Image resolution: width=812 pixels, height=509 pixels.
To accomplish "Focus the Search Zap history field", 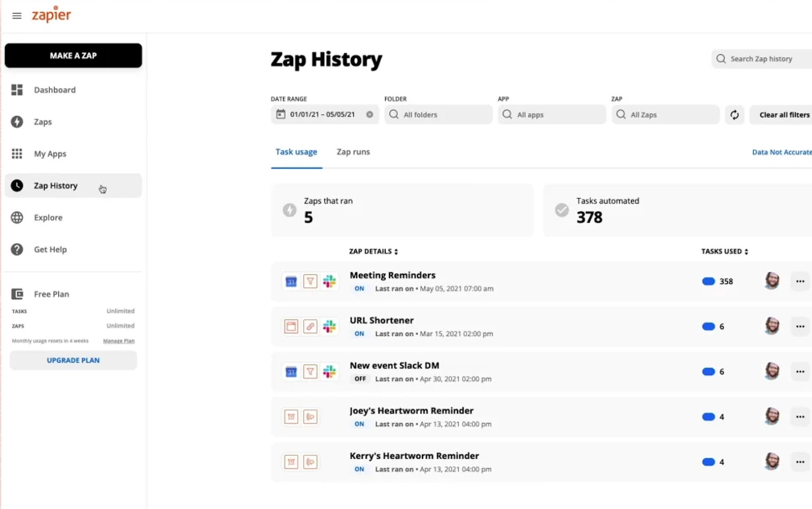I will click(x=762, y=59).
